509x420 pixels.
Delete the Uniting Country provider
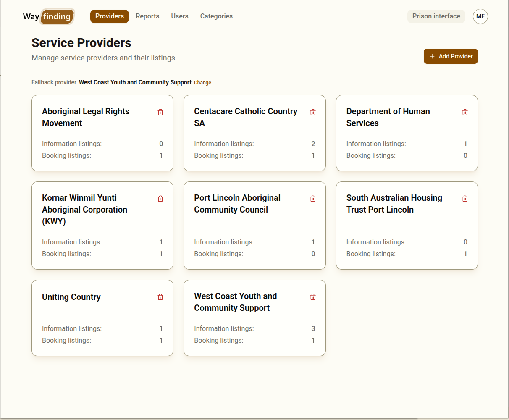(160, 297)
